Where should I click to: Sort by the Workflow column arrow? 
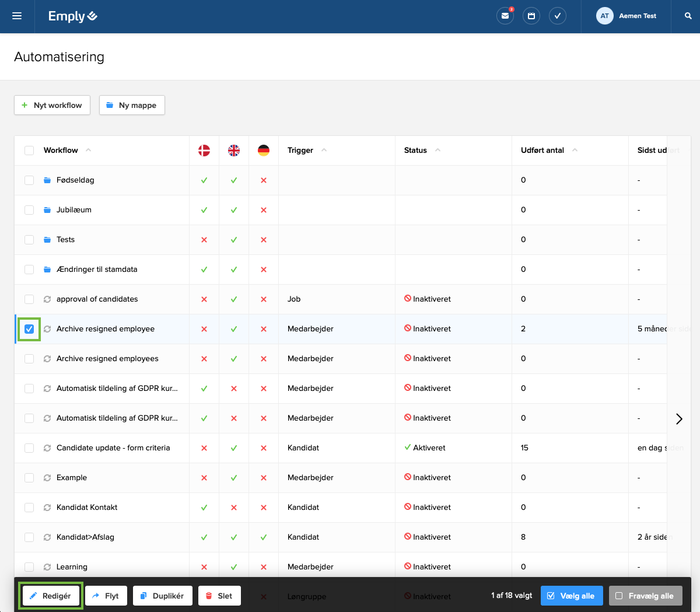(88, 150)
